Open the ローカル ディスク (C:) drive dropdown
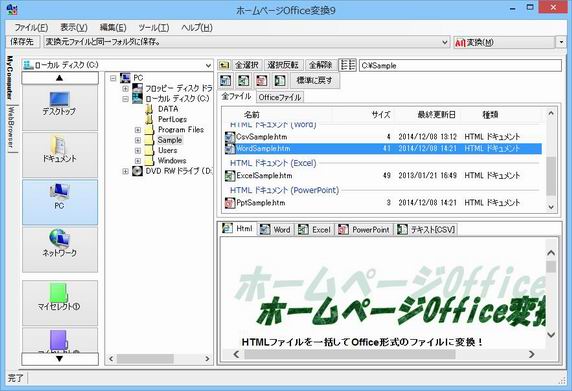 coord(208,66)
